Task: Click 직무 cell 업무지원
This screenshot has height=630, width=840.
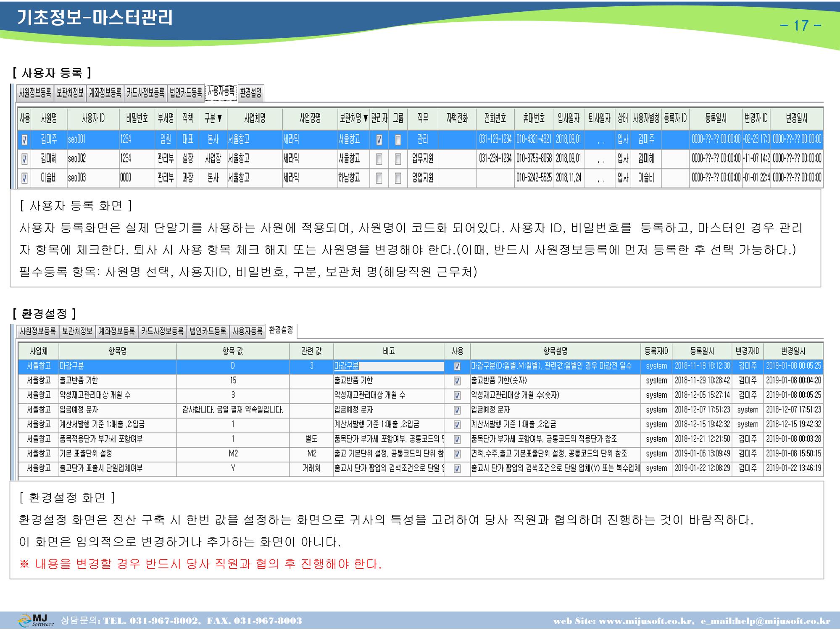Action: [423, 159]
